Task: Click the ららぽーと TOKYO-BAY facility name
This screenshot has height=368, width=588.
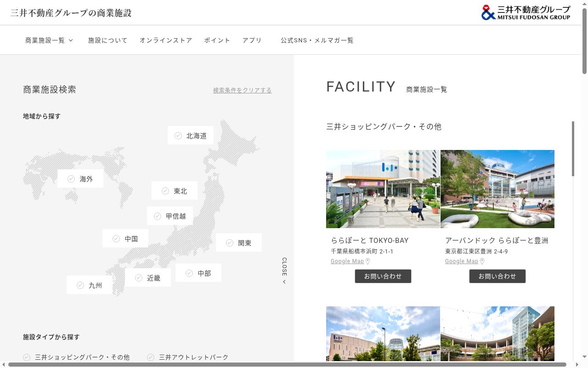Action: [x=370, y=241]
